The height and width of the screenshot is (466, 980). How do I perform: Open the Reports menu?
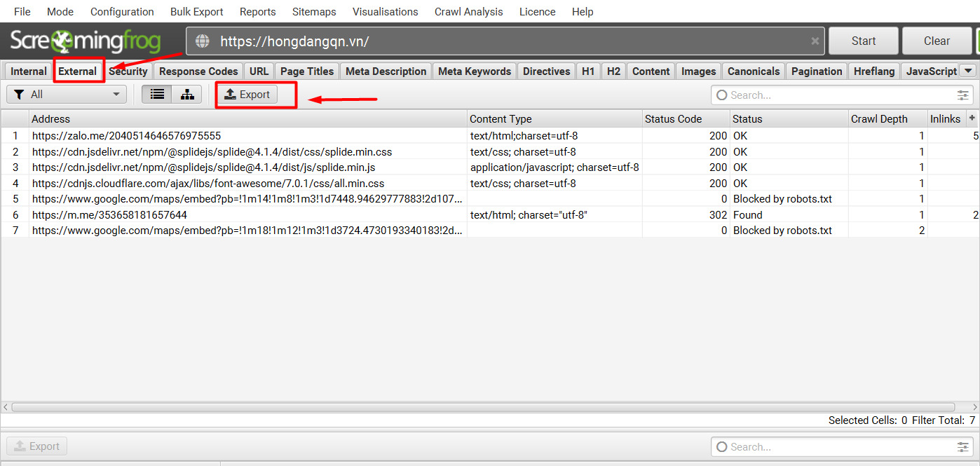[258, 12]
